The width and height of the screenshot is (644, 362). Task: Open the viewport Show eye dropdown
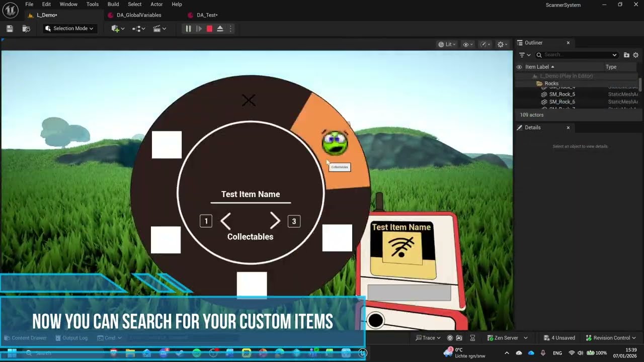pyautogui.click(x=468, y=44)
